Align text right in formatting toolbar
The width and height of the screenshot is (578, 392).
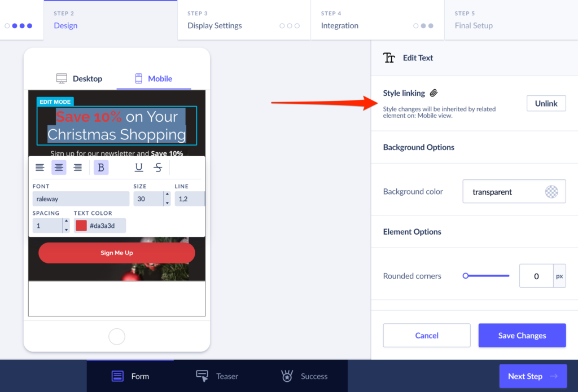(x=78, y=168)
